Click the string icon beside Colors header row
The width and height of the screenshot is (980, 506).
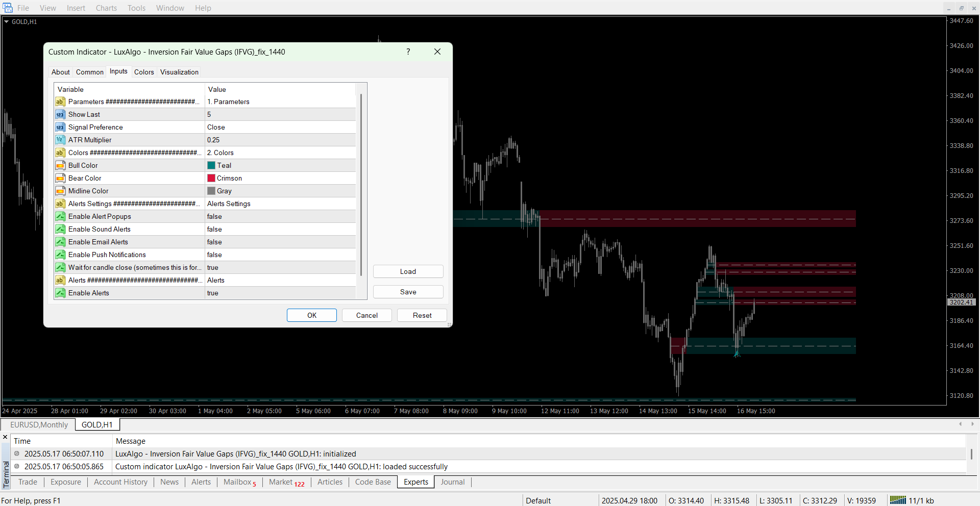pyautogui.click(x=60, y=153)
